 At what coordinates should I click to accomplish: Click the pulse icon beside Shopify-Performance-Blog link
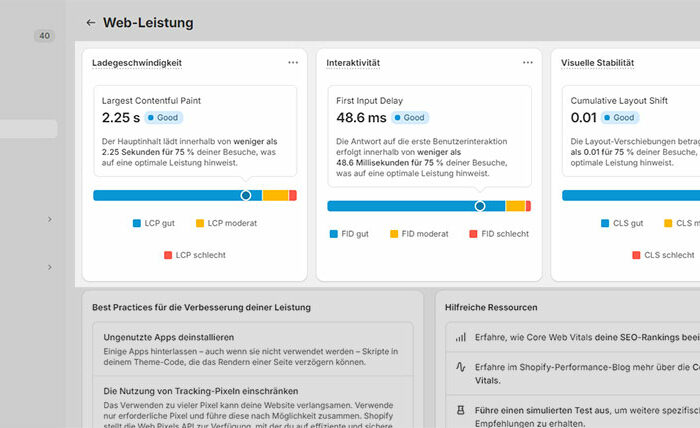click(461, 367)
